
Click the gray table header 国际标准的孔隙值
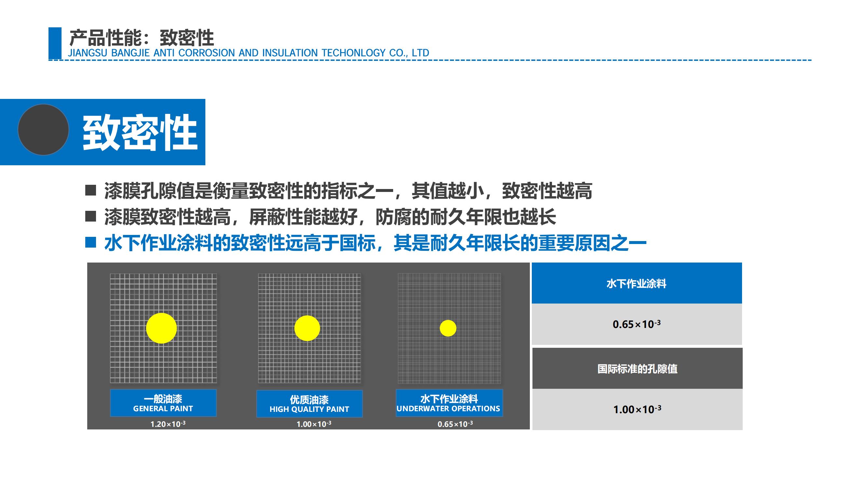pos(638,369)
